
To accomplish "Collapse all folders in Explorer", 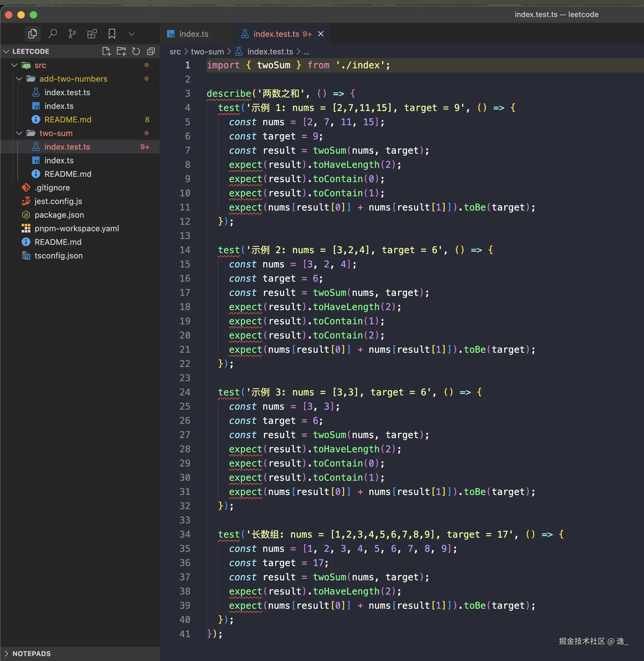I will coord(151,51).
